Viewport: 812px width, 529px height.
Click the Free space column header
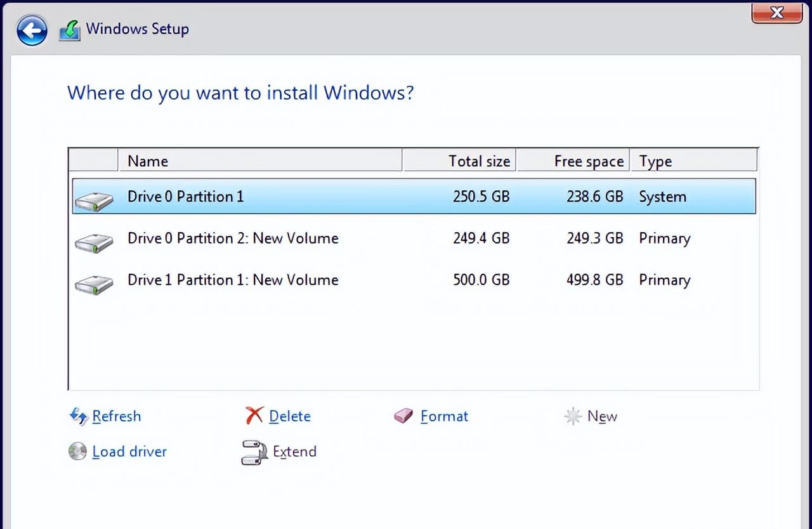589,160
